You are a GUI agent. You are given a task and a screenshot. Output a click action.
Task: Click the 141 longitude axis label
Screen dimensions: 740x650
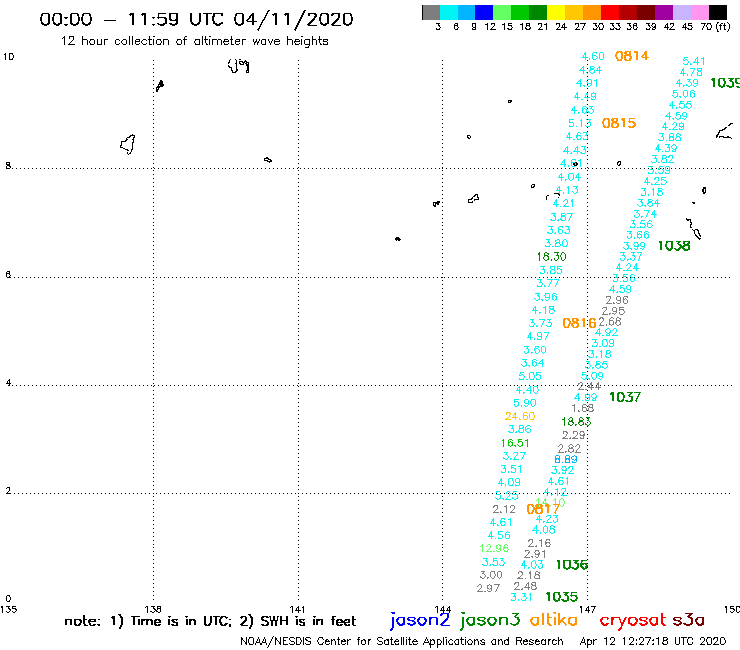tap(297, 609)
